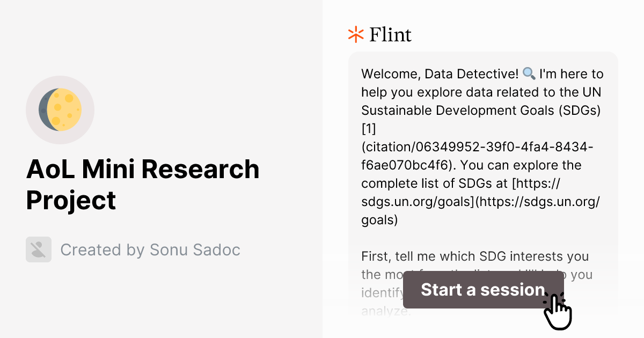Viewport: 644px width, 338px height.
Task: Click the AoL Mini Research Project title
Action: [143, 185]
